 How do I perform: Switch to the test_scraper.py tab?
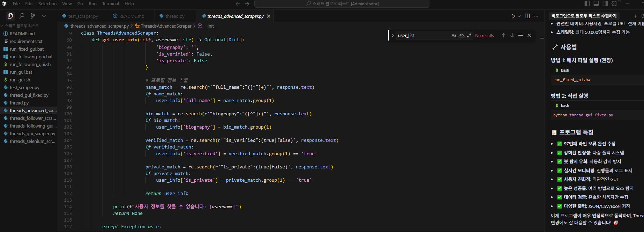pos(83,16)
